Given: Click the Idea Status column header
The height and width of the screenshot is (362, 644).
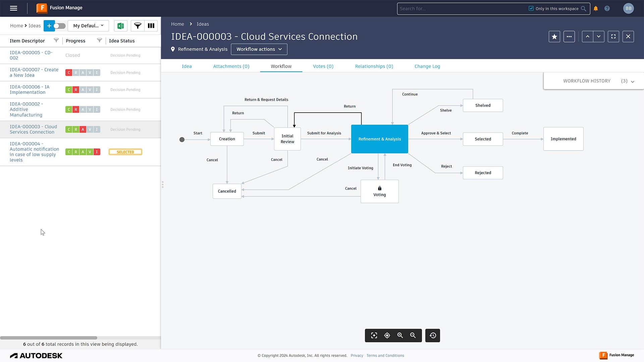Looking at the screenshot, I should (x=122, y=41).
